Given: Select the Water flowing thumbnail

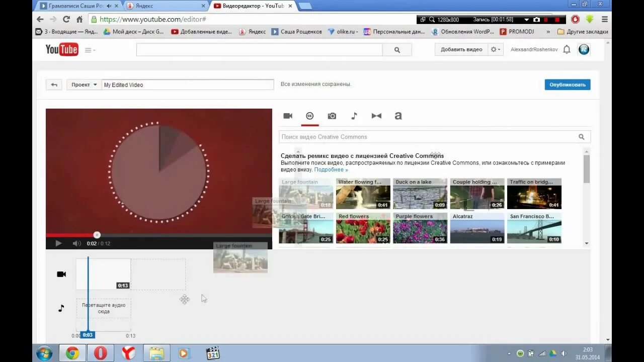Looking at the screenshot, I should 363,194.
